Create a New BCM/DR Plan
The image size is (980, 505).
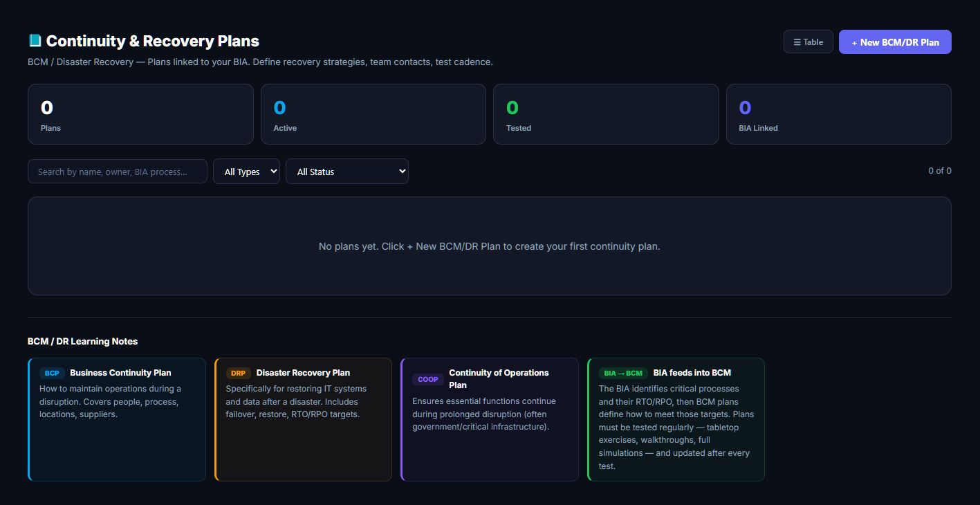tap(895, 42)
